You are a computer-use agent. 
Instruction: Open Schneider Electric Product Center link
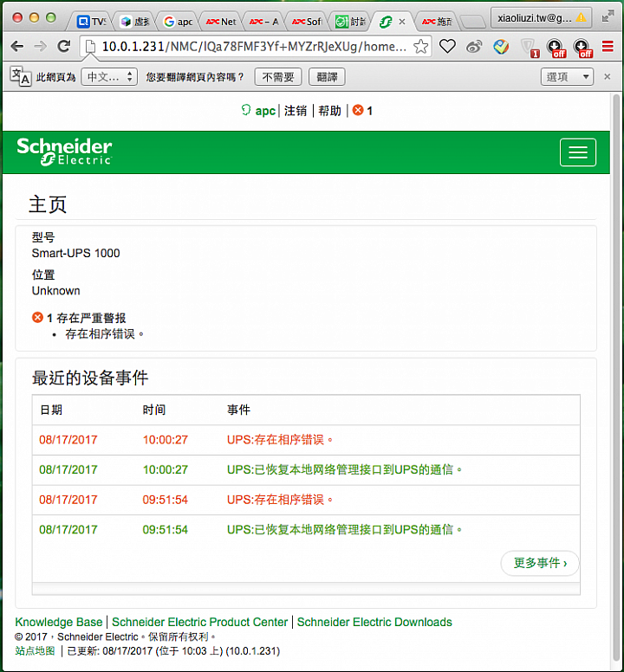click(x=200, y=622)
